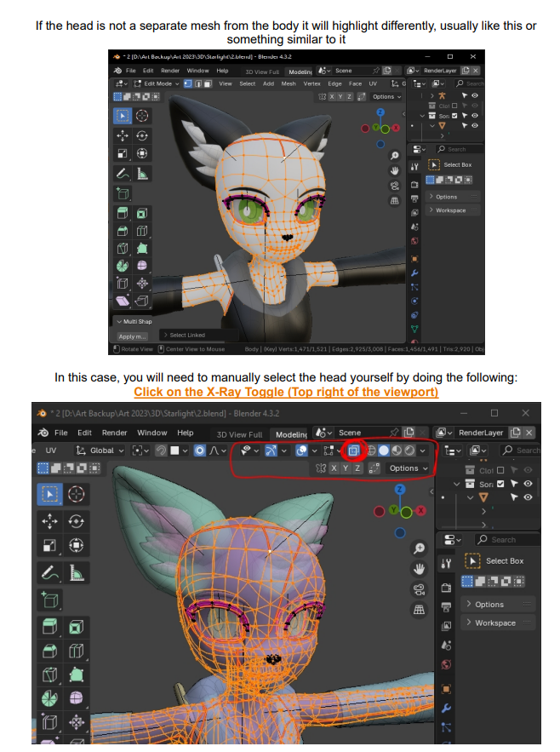This screenshot has height=752, width=560.
Task: Open the Edit Mode dropdown
Action: pos(154,83)
